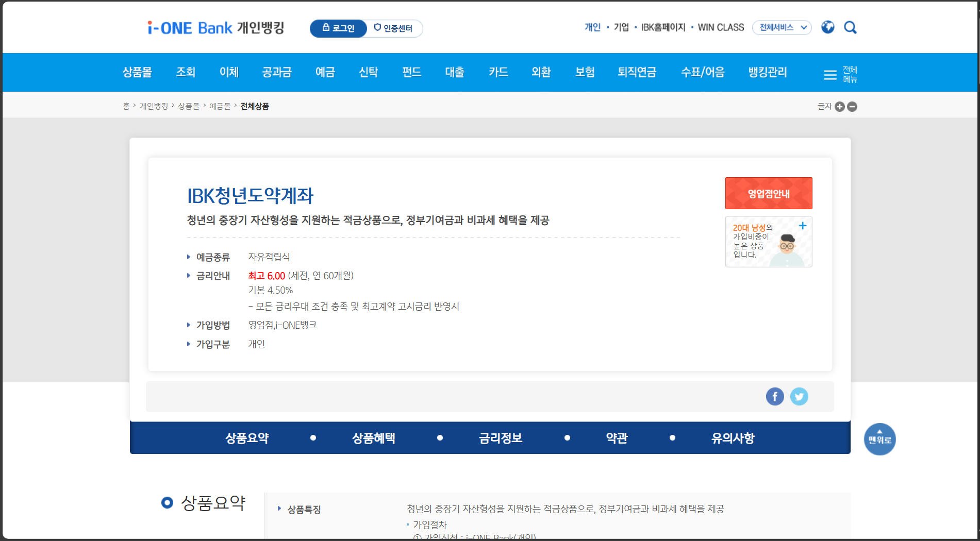The height and width of the screenshot is (541, 980).
Task: Open the 카드 menu
Action: tap(498, 72)
